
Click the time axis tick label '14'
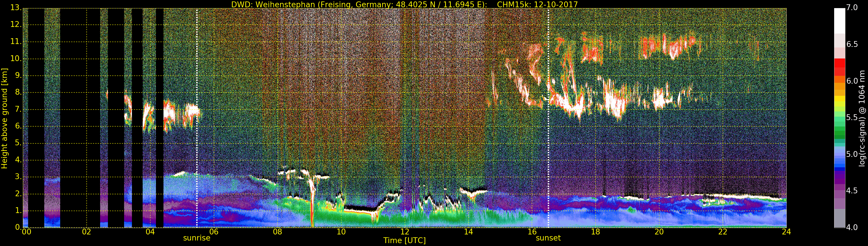point(468,232)
